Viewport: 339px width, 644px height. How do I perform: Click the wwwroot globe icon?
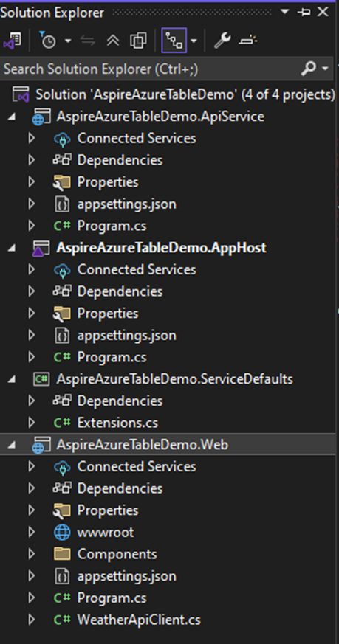coord(62,533)
